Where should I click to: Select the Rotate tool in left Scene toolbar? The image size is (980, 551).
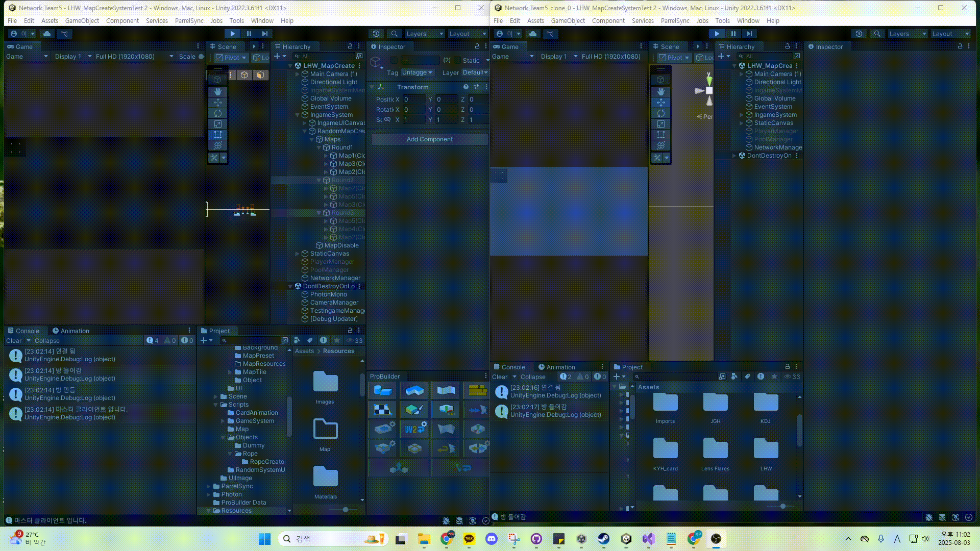click(x=218, y=113)
